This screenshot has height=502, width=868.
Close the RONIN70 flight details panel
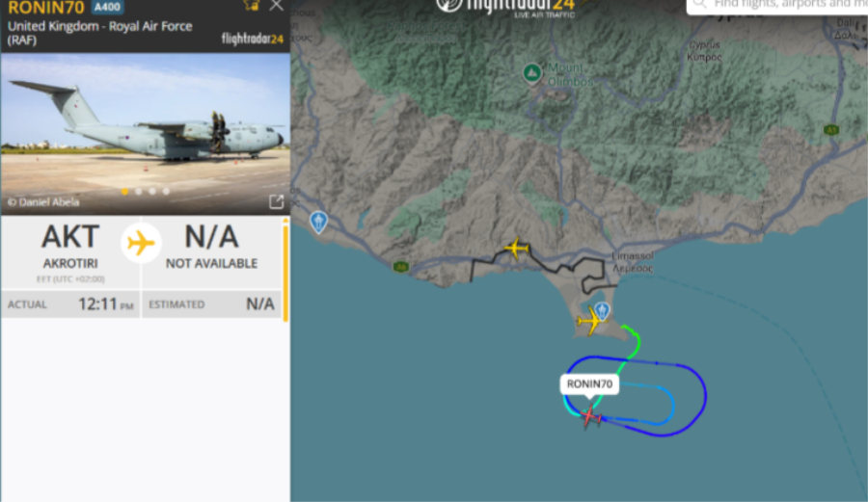click(x=276, y=6)
